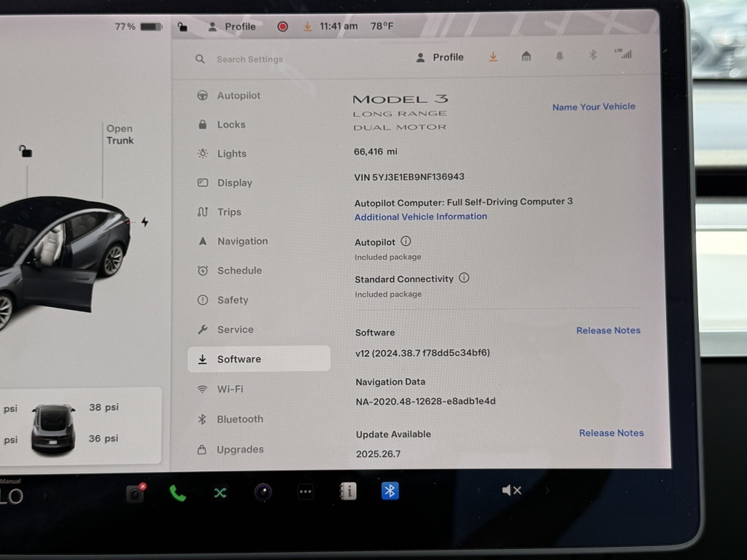Open the Locks settings menu
Viewport: 747px width, 560px height.
coord(222,124)
